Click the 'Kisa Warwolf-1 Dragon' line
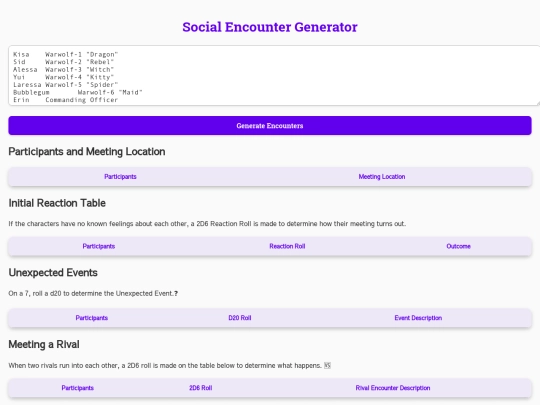Viewport: 540px width, 405px height. pyautogui.click(x=65, y=54)
